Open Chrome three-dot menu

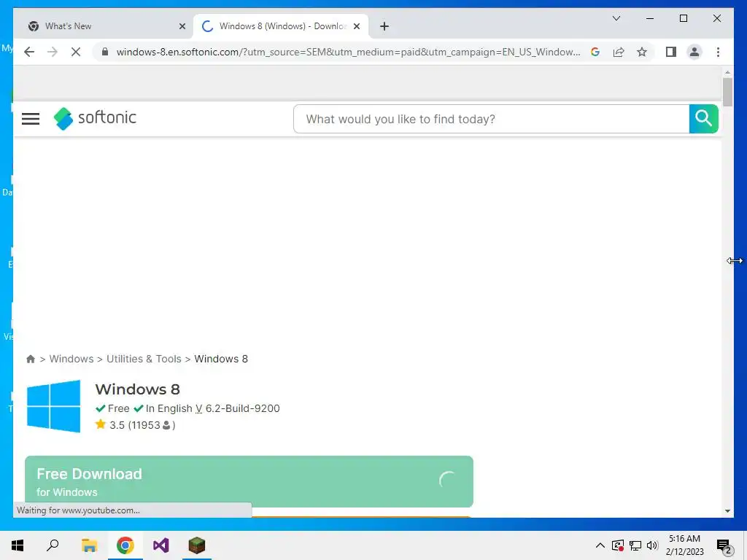(x=718, y=52)
